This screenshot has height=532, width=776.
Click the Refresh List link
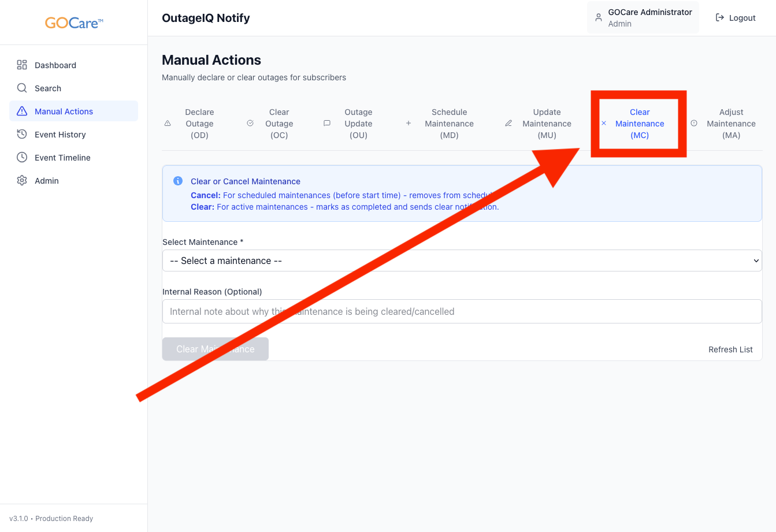click(x=730, y=349)
